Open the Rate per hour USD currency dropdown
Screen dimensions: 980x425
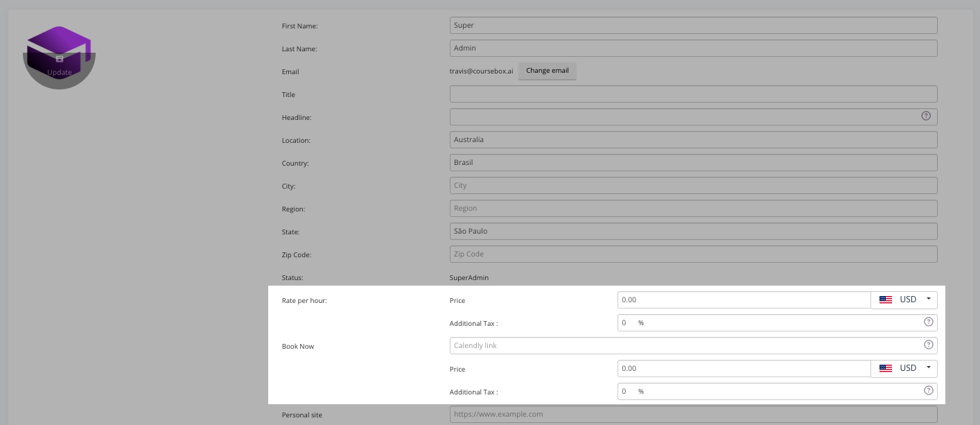coord(904,300)
